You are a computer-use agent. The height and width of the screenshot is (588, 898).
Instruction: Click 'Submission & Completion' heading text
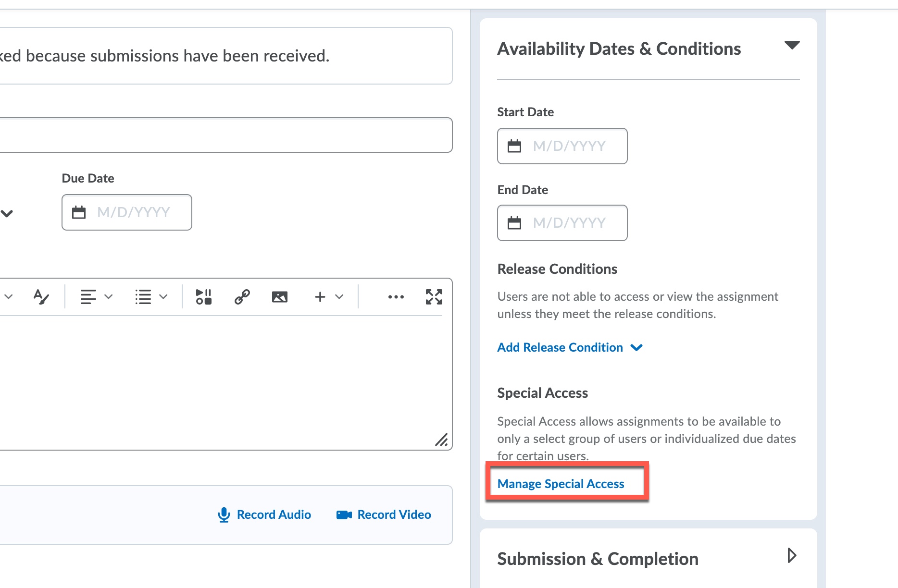point(598,559)
